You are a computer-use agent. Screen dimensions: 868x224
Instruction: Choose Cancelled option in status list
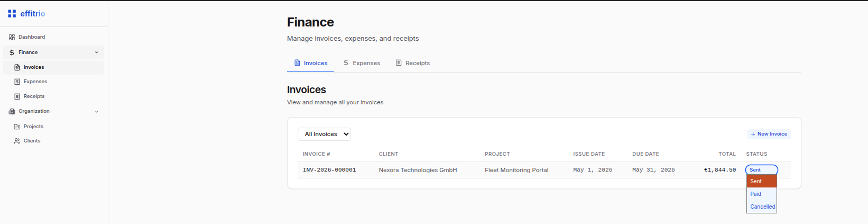tap(762, 207)
